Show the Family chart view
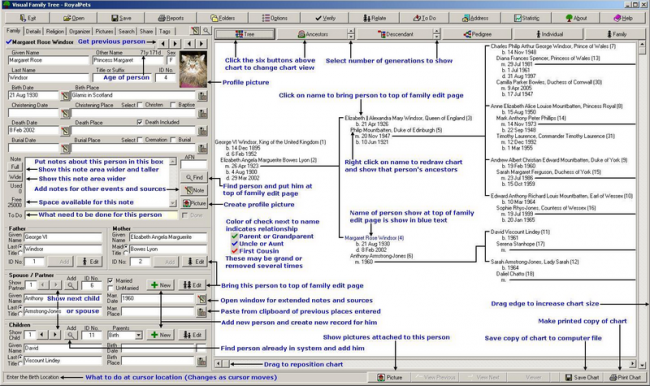 pyautogui.click(x=616, y=34)
